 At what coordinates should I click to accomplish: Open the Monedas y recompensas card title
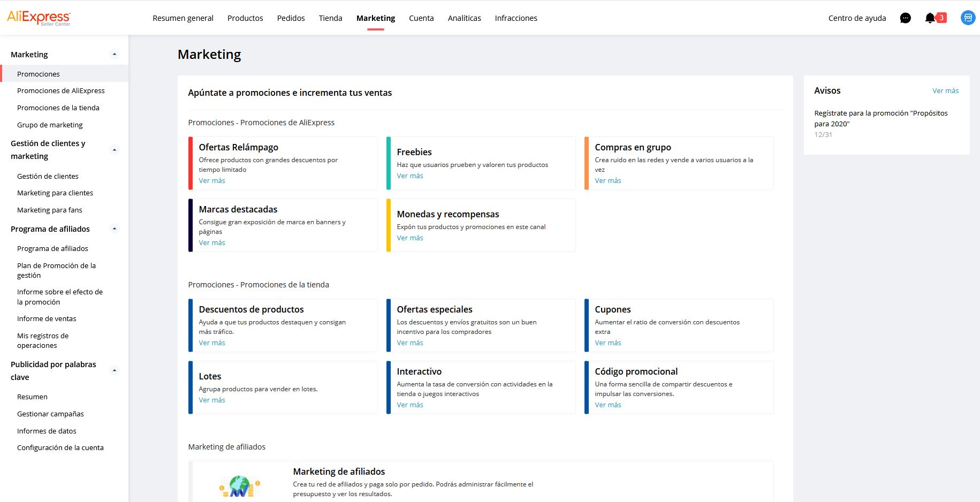448,214
